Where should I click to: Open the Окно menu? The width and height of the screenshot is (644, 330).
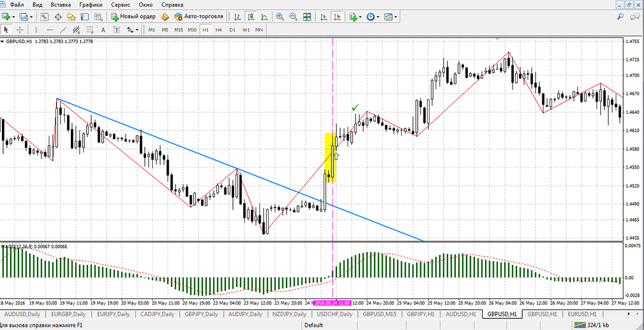pyautogui.click(x=145, y=5)
